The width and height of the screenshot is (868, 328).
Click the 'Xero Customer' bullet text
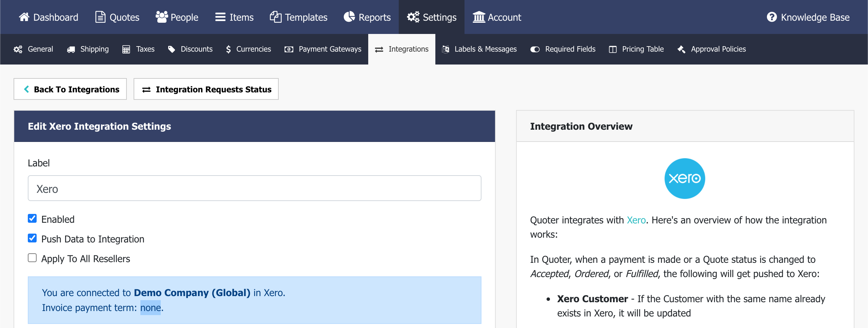(x=593, y=299)
